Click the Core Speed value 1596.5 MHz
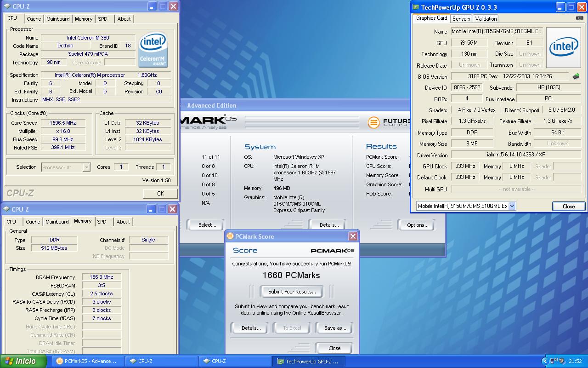Image resolution: width=588 pixels, height=368 pixels. click(62, 123)
